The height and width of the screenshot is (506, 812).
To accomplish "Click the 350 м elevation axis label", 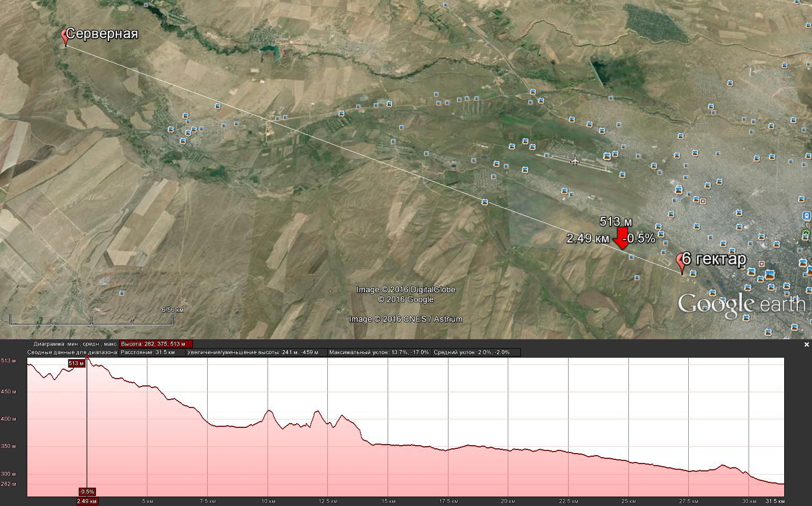I will coord(8,446).
